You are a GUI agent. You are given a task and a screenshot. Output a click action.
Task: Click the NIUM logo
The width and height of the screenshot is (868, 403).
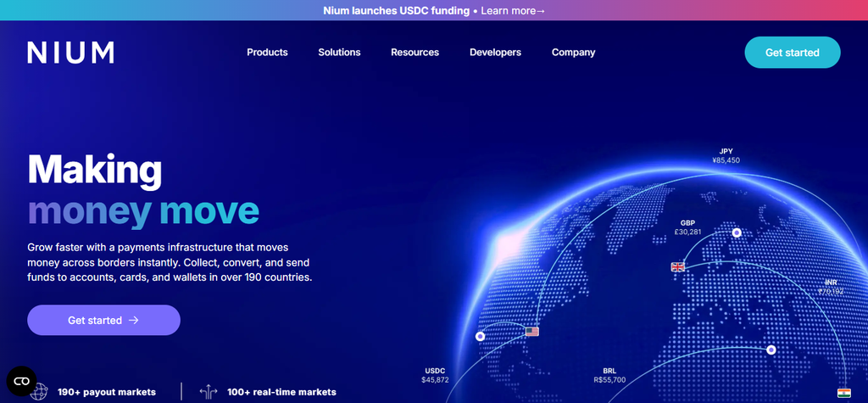pos(70,53)
